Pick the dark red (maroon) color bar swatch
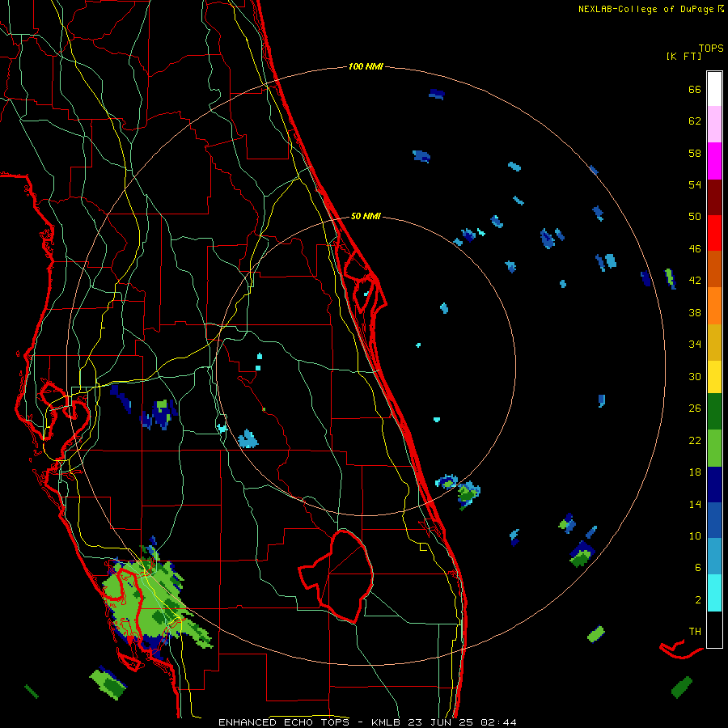This screenshot has width=728, height=728. [714, 197]
